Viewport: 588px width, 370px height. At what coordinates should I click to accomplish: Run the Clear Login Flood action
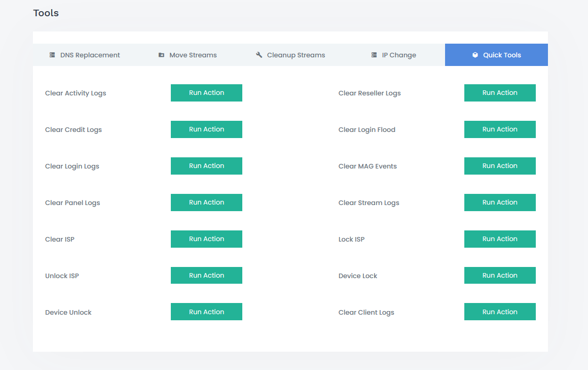point(500,129)
